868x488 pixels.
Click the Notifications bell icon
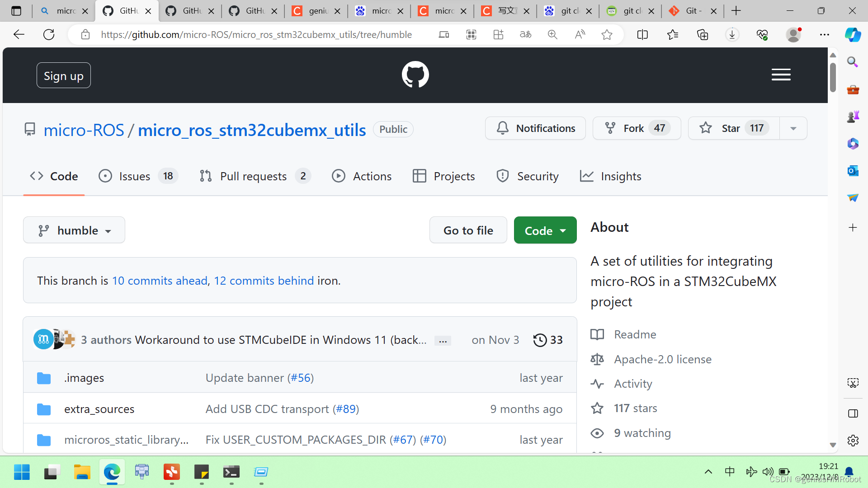(x=503, y=128)
